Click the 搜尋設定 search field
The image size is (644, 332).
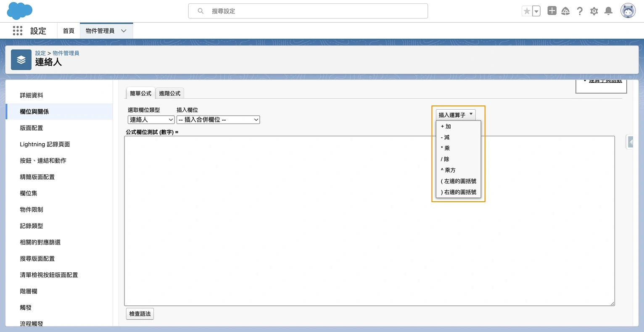pyautogui.click(x=308, y=11)
